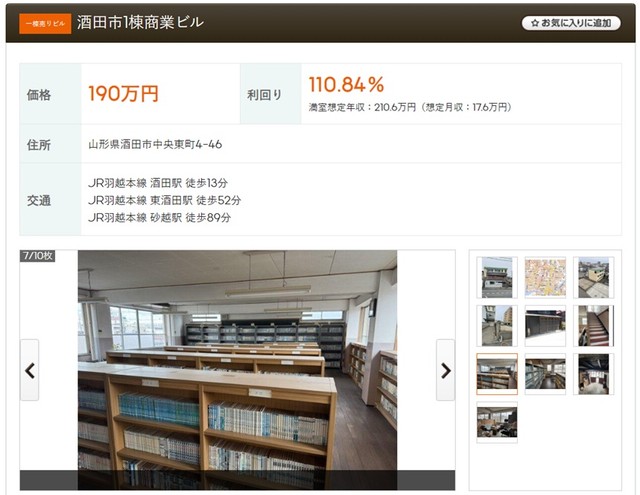Select the street view thumbnail with apartment tower
The height and width of the screenshot is (495, 640).
(x=497, y=326)
